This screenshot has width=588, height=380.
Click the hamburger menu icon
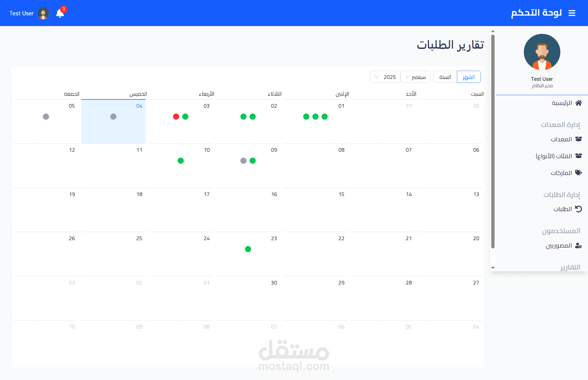tap(572, 13)
